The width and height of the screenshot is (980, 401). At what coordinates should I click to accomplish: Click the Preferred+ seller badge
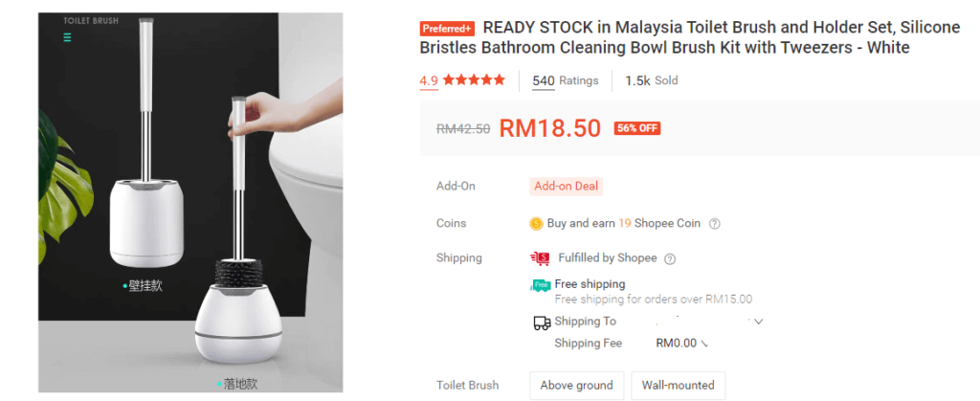(447, 29)
